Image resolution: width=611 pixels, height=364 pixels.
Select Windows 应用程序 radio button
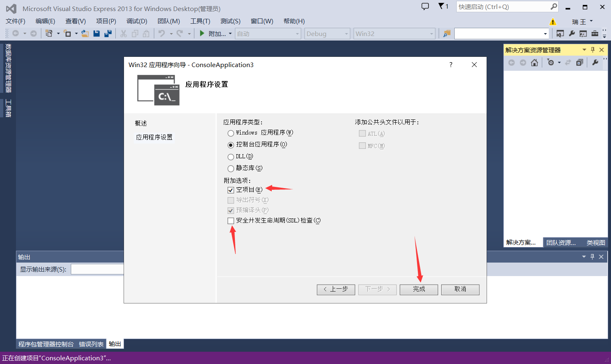click(231, 133)
